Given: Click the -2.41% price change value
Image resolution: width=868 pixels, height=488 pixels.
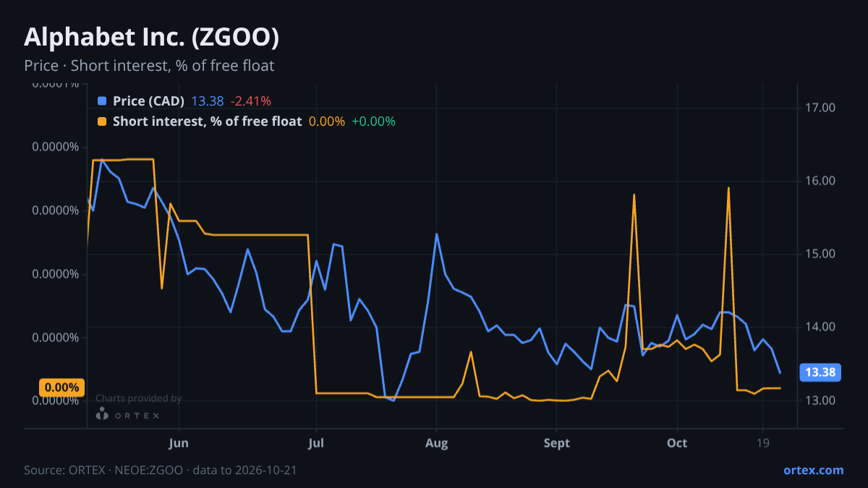Looking at the screenshot, I should (x=251, y=101).
